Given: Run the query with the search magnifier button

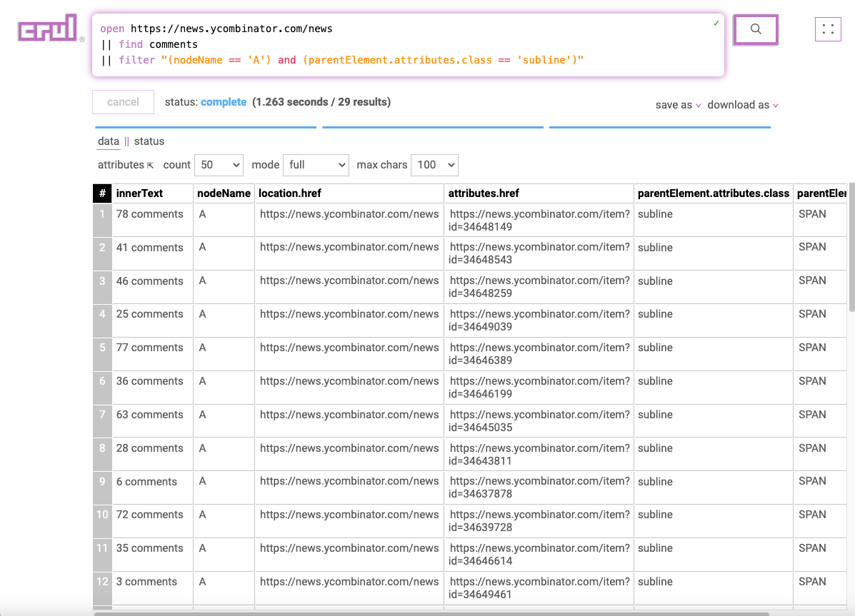Looking at the screenshot, I should coord(755,29).
